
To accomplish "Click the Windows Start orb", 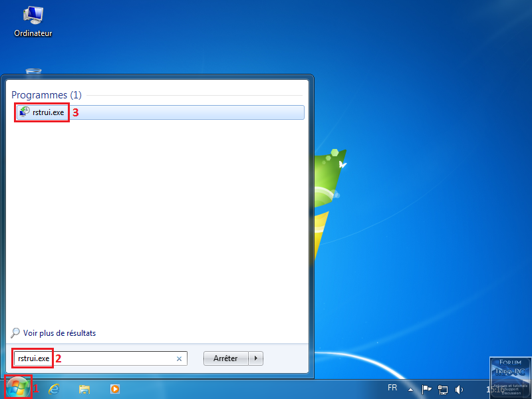I will (x=18, y=388).
